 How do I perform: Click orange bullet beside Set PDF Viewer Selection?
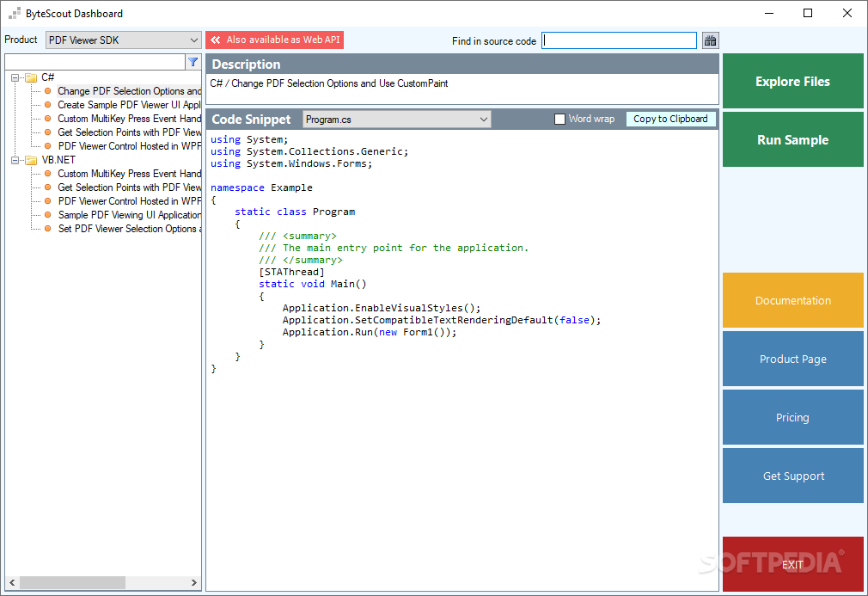coord(47,229)
